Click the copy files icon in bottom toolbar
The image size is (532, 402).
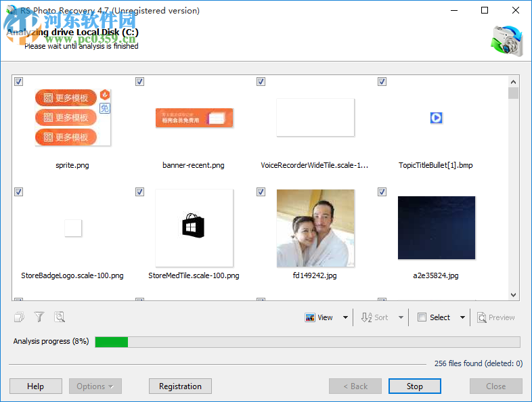pyautogui.click(x=20, y=317)
